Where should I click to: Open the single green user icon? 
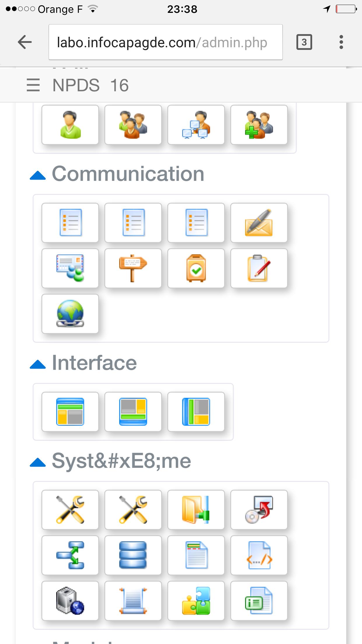pos(70,125)
